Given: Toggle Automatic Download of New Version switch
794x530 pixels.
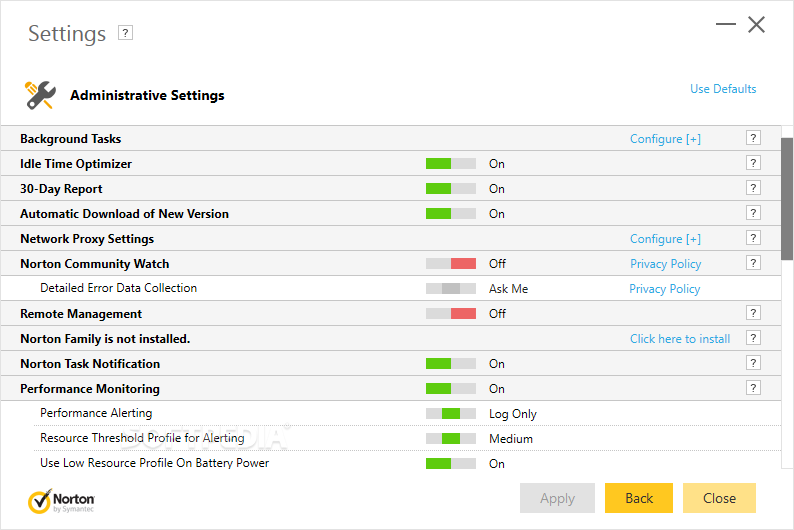Looking at the screenshot, I should (x=451, y=214).
